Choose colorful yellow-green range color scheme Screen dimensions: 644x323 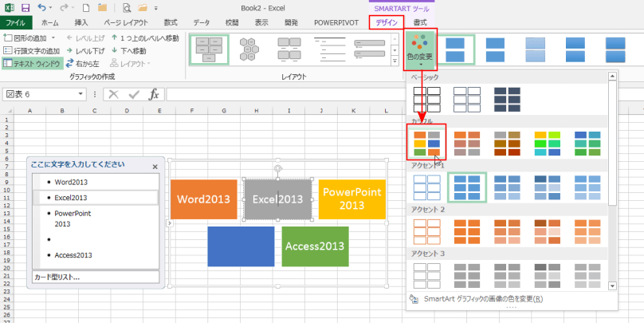click(547, 144)
